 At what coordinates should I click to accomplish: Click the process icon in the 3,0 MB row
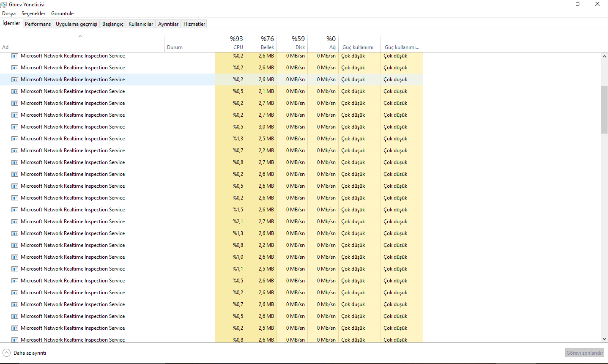15,127
